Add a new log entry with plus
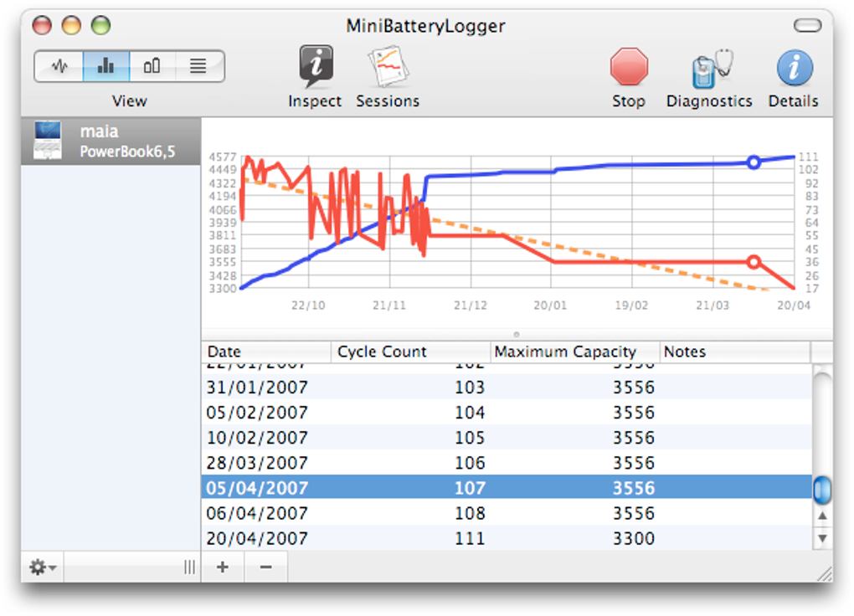Image resolution: width=854 pixels, height=616 pixels. [222, 567]
